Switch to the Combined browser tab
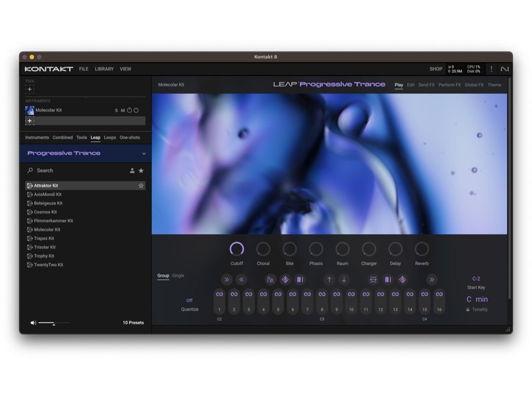532x399 pixels. 62,137
